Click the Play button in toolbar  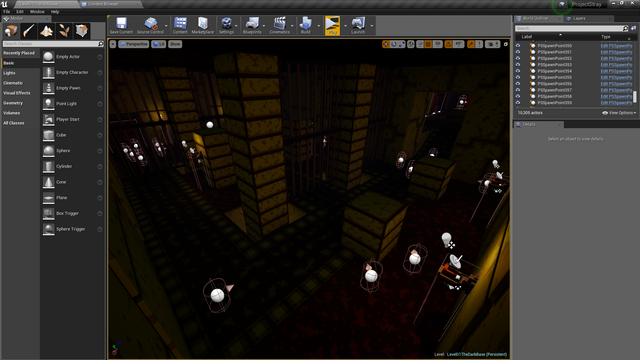pyautogui.click(x=332, y=25)
